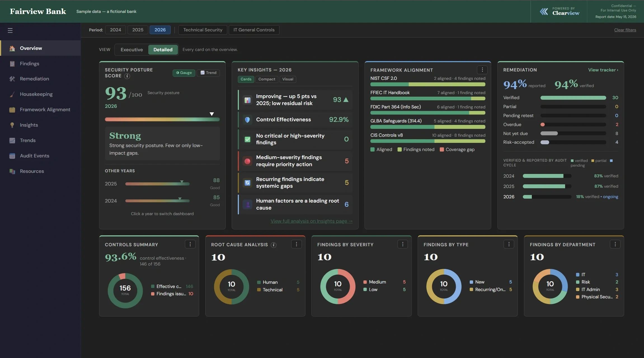Click the Control Effectiveness shield icon

[x=247, y=120]
